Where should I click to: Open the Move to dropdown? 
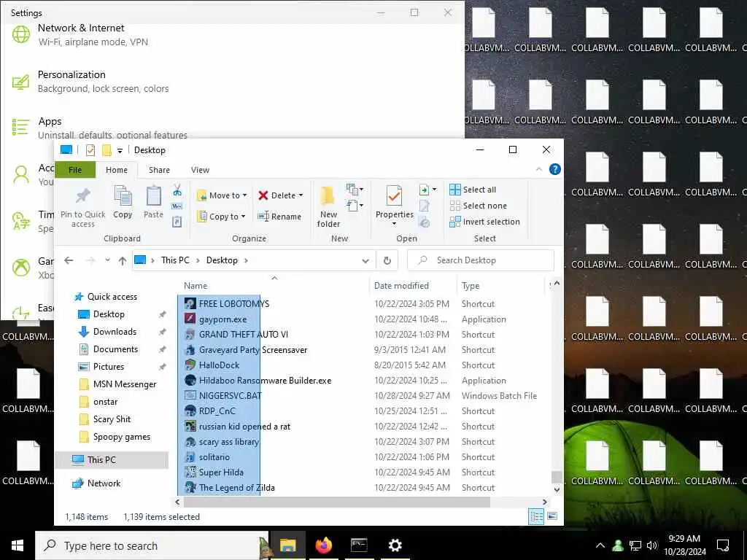(222, 195)
